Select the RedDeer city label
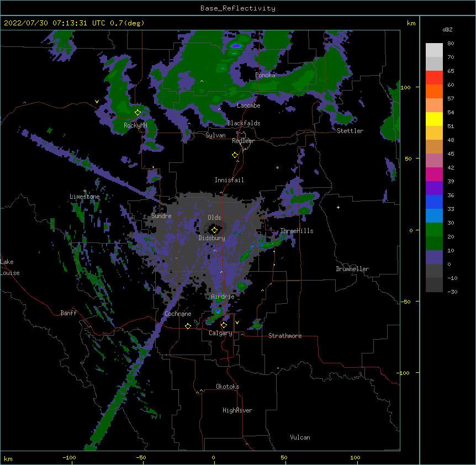476x465 pixels. (x=243, y=141)
